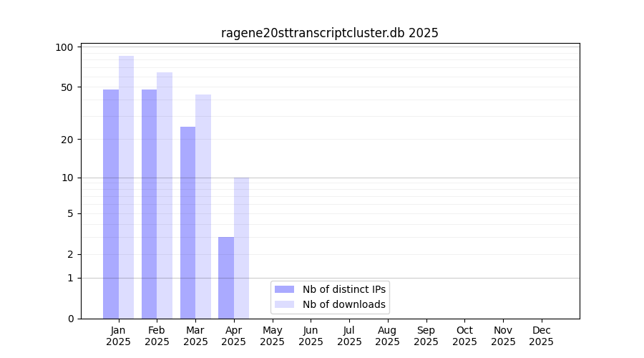644x358 pixels.
Task: Click the March downloads bar
Action: [203, 207]
